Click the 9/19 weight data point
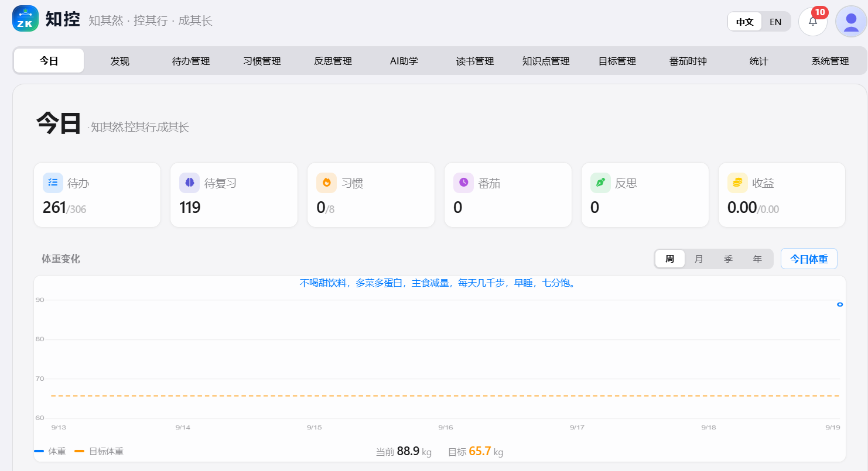Viewport: 868px width, 471px height. [840, 304]
